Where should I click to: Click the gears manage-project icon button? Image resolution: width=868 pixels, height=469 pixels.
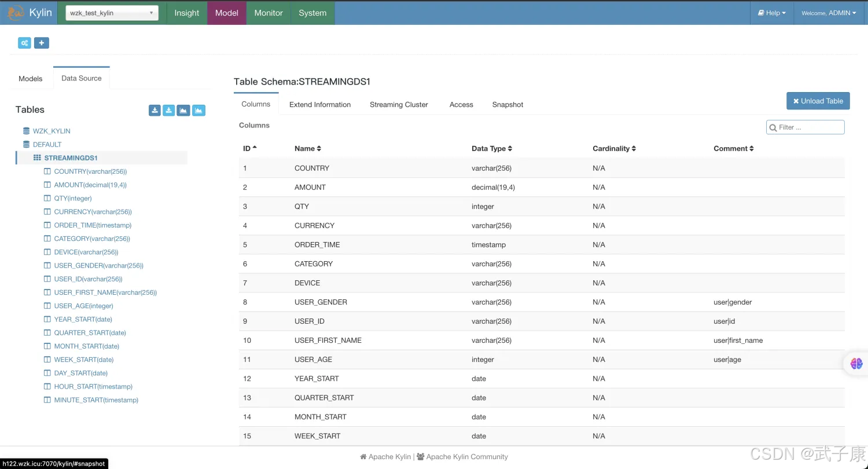[x=24, y=43]
